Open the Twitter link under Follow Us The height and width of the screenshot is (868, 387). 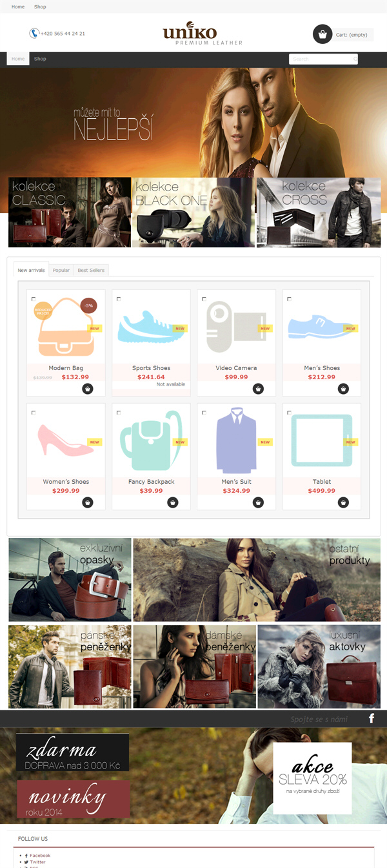[38, 862]
